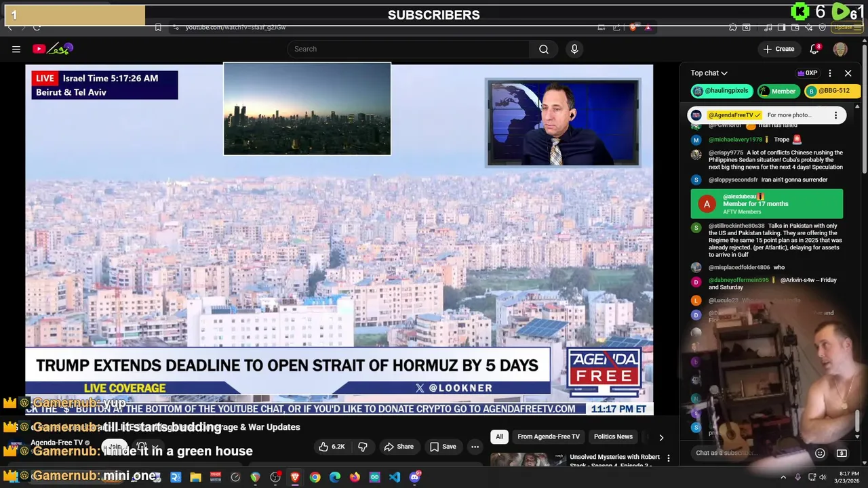868x488 pixels.
Task: Click the browser address bar URL
Action: click(235, 27)
